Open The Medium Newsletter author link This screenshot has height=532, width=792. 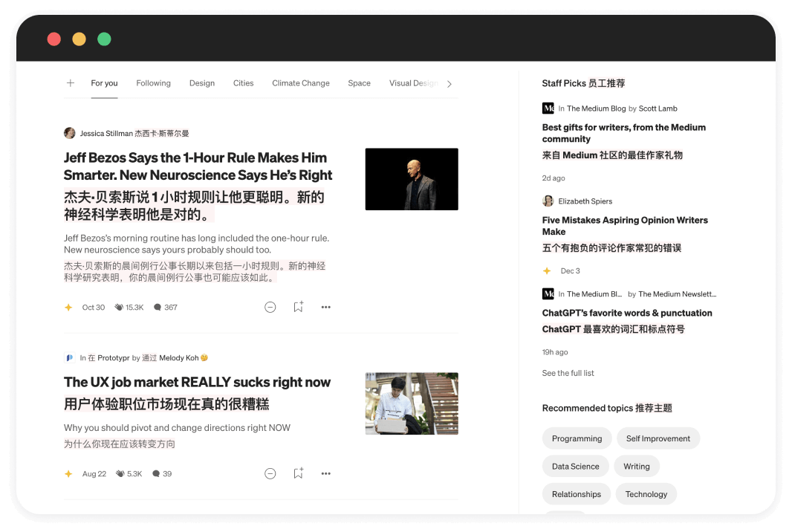(678, 294)
